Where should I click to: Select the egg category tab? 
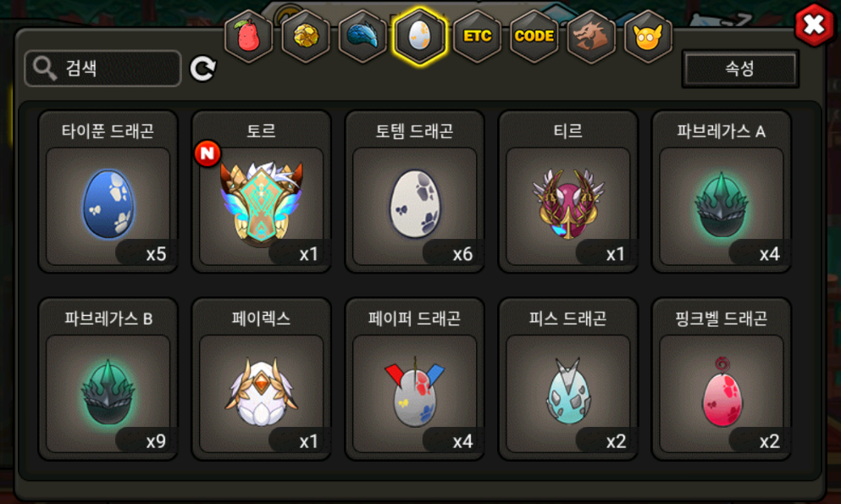tap(419, 36)
